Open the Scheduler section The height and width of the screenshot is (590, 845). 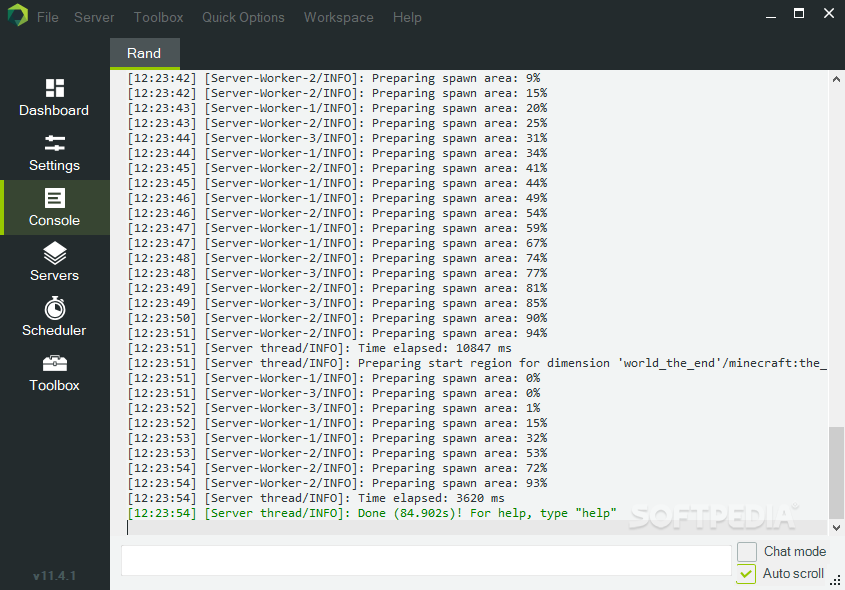(54, 317)
